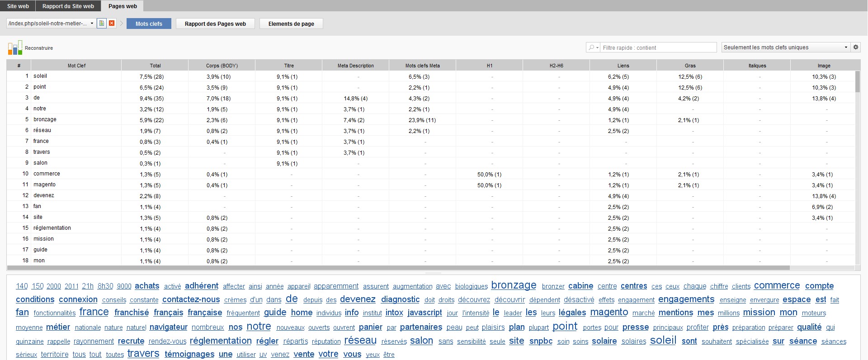Viewport: 868px width, 360px height.
Task: Click 'diagnostic' in the tag cloud
Action: pos(400,299)
